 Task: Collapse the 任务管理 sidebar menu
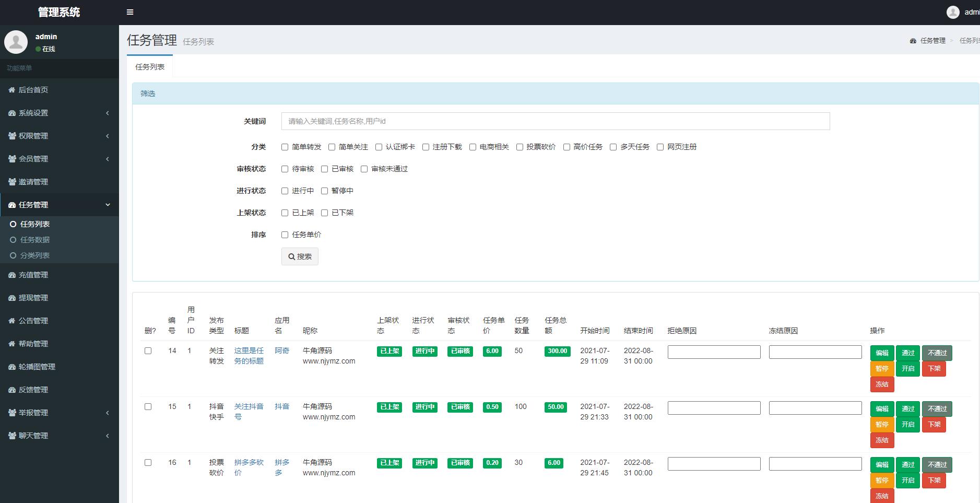click(x=60, y=205)
